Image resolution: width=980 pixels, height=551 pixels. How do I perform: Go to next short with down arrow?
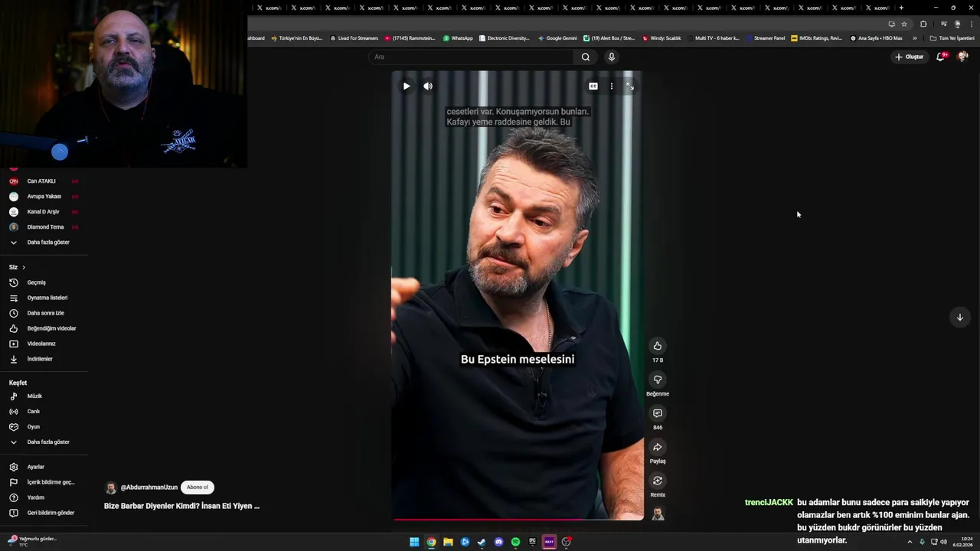pyautogui.click(x=959, y=317)
